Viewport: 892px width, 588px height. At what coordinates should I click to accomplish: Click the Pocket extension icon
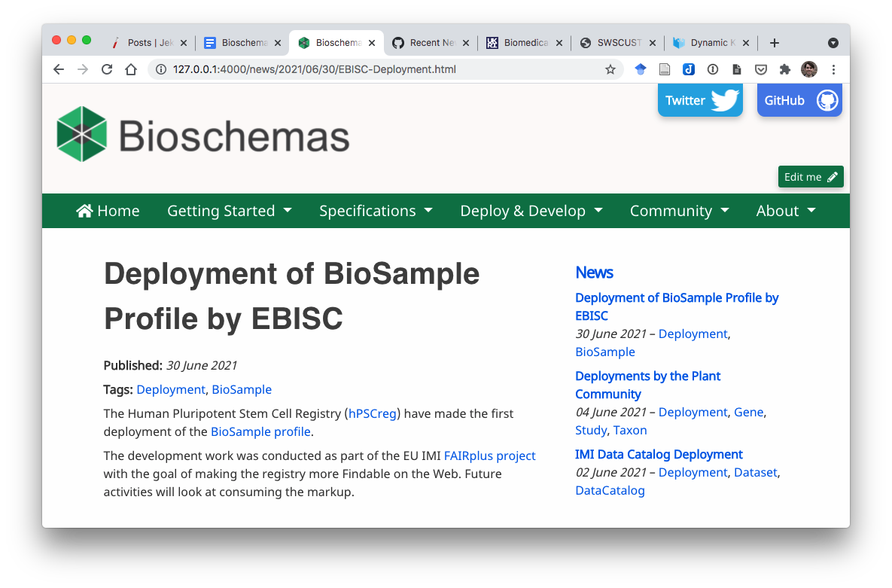[760, 69]
